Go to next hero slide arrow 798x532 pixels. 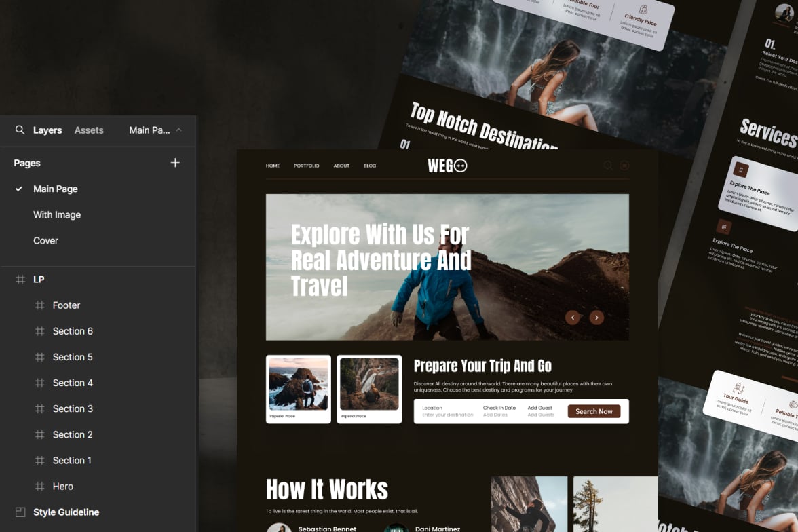(596, 318)
